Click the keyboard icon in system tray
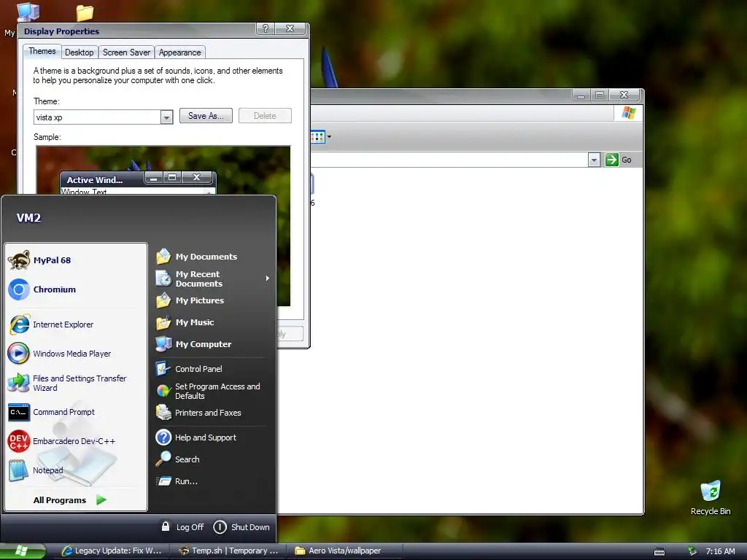 tap(659, 551)
